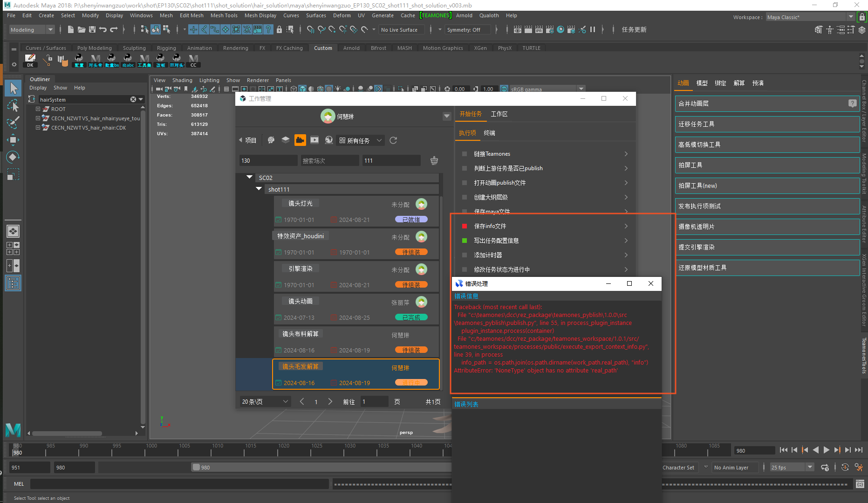
Task: Switch to the 工作区 tab
Action: [499, 114]
